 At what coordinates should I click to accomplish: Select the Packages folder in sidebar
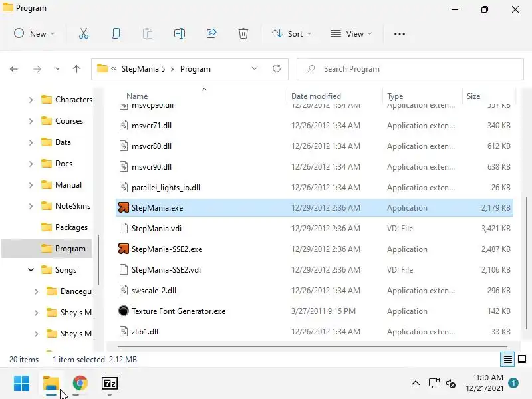pos(64,227)
